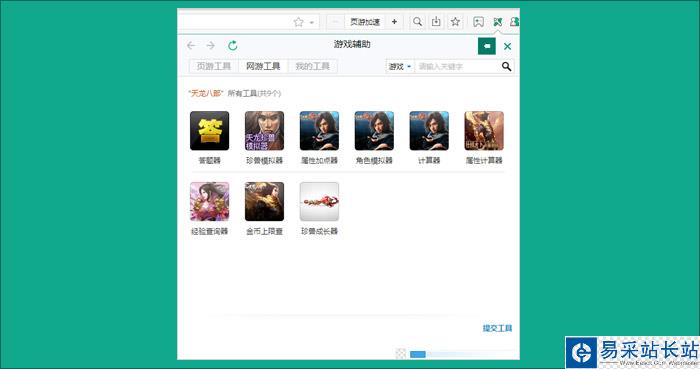
Task: Switch to the 页游工具 tab
Action: click(x=214, y=66)
